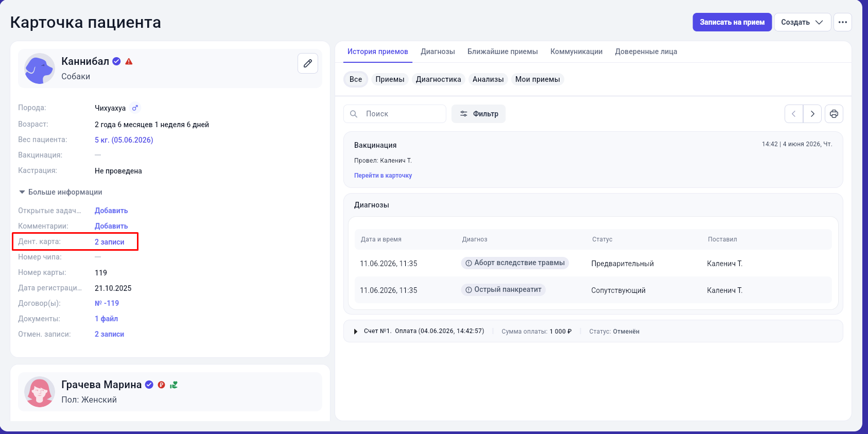Open the Создать dropdown
The width and height of the screenshot is (868, 434).
click(x=802, y=22)
